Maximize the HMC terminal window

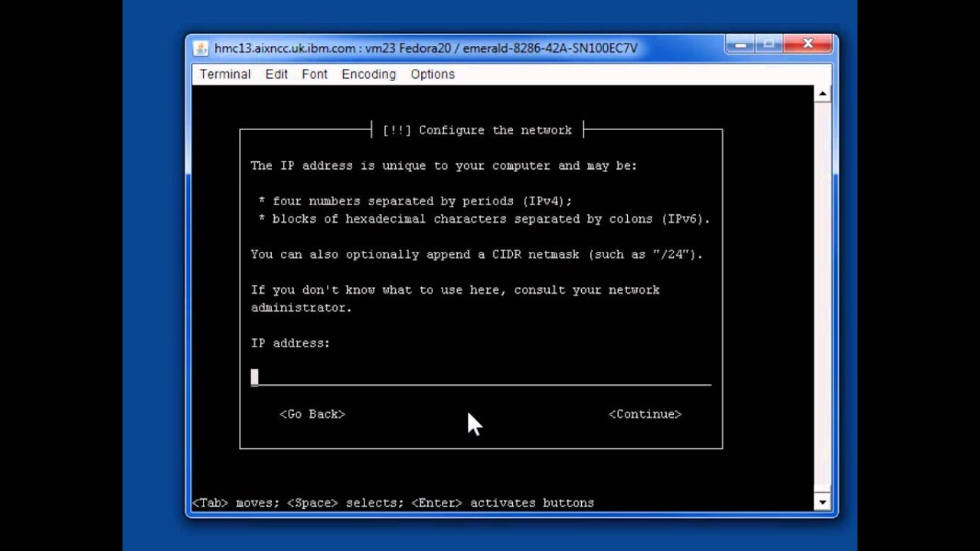tap(769, 45)
